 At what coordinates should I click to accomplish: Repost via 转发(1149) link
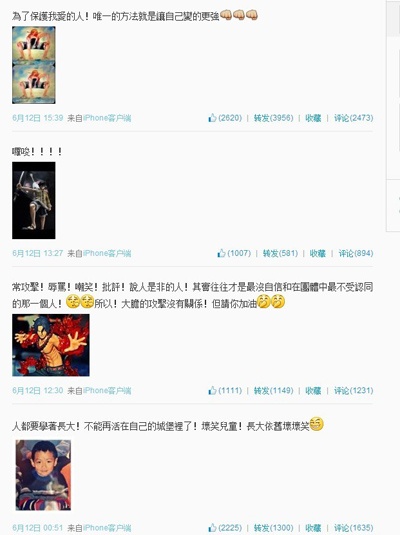pyautogui.click(x=273, y=390)
